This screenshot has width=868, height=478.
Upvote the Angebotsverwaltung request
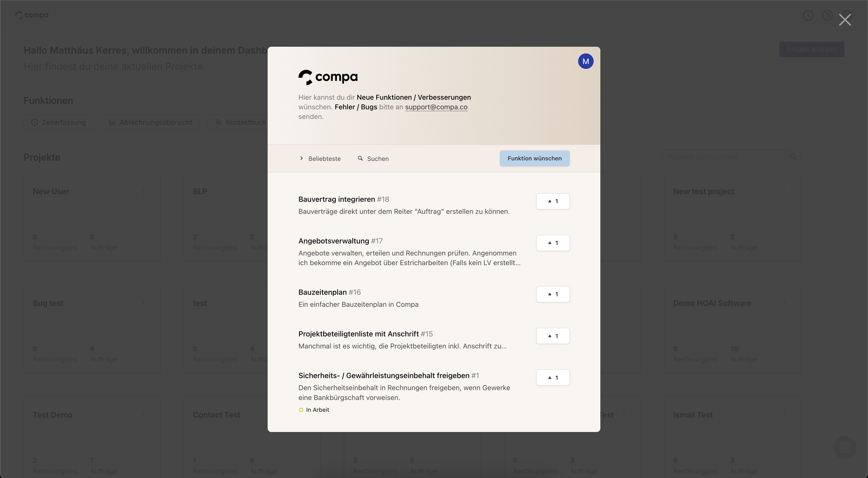coord(553,243)
